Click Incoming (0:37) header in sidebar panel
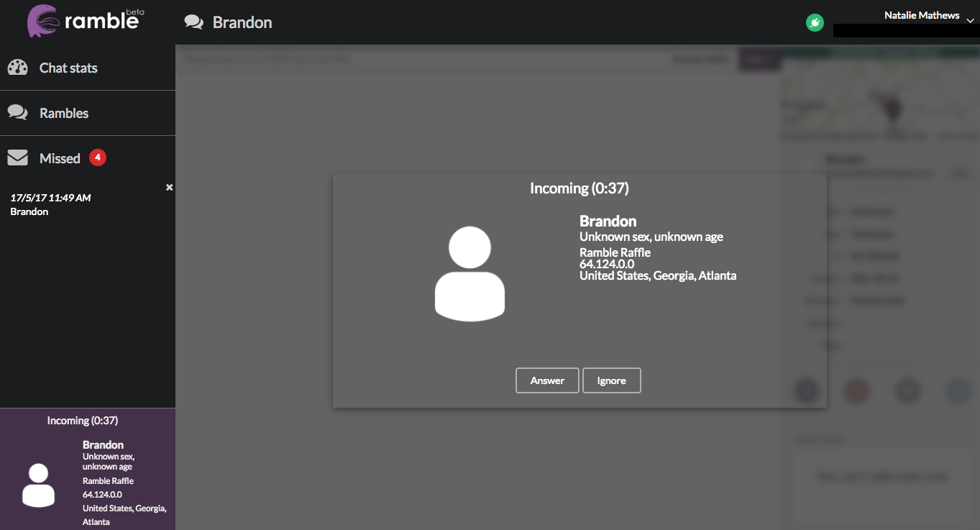Viewport: 980px width, 530px height. coord(83,421)
